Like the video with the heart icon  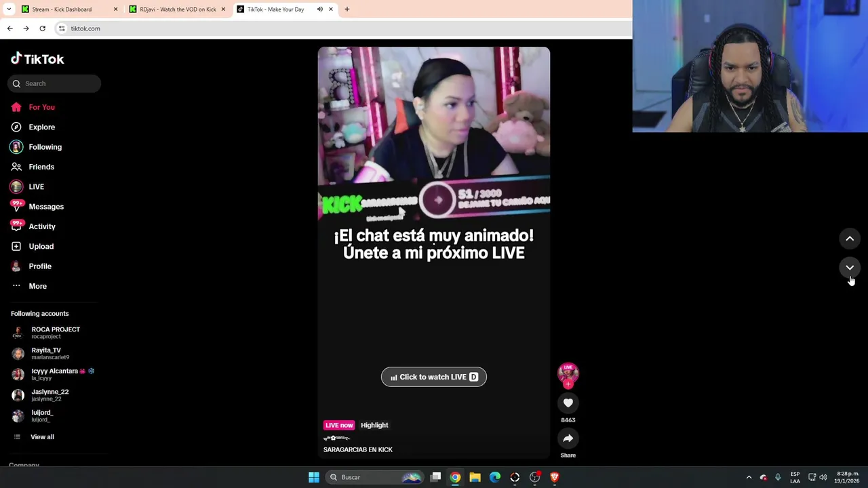pos(568,403)
